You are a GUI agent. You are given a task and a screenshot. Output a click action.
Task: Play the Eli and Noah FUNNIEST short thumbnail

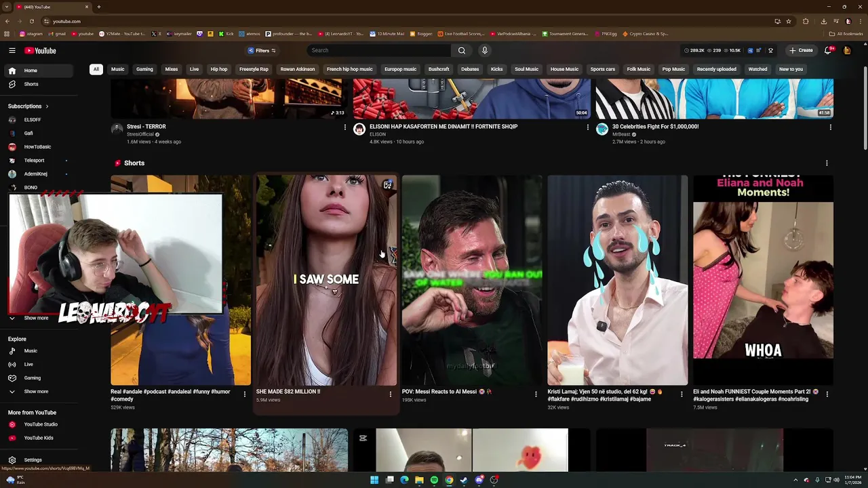click(763, 280)
